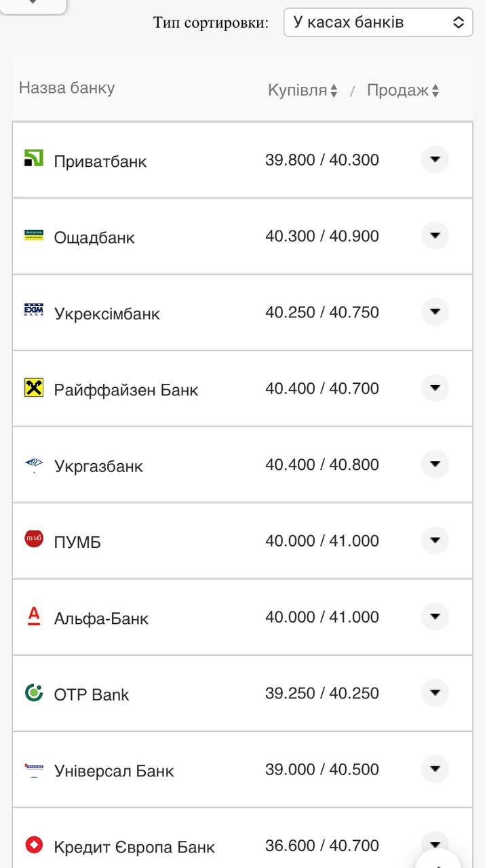Open the Альфа-Банк bank name link
The height and width of the screenshot is (868, 485).
[x=101, y=618]
